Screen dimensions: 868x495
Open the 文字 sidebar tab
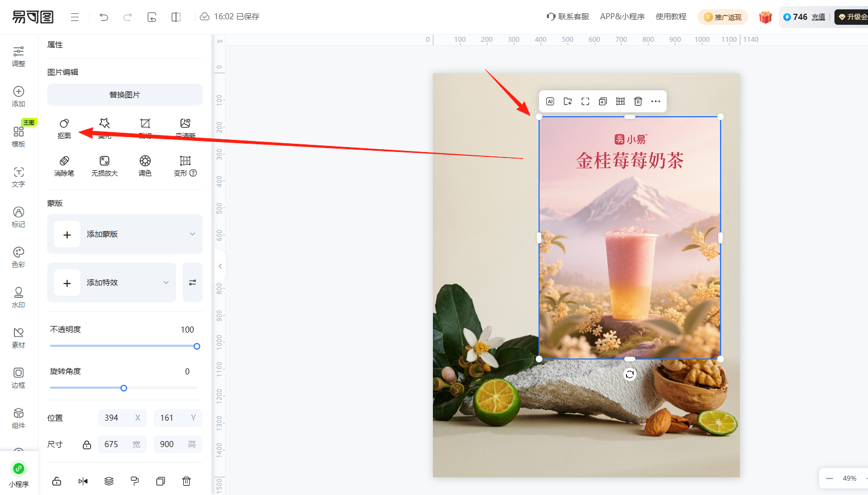(19, 177)
